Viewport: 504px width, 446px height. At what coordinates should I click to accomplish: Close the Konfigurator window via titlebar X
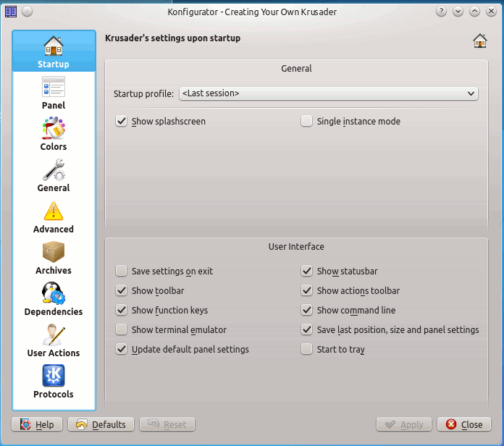point(492,12)
